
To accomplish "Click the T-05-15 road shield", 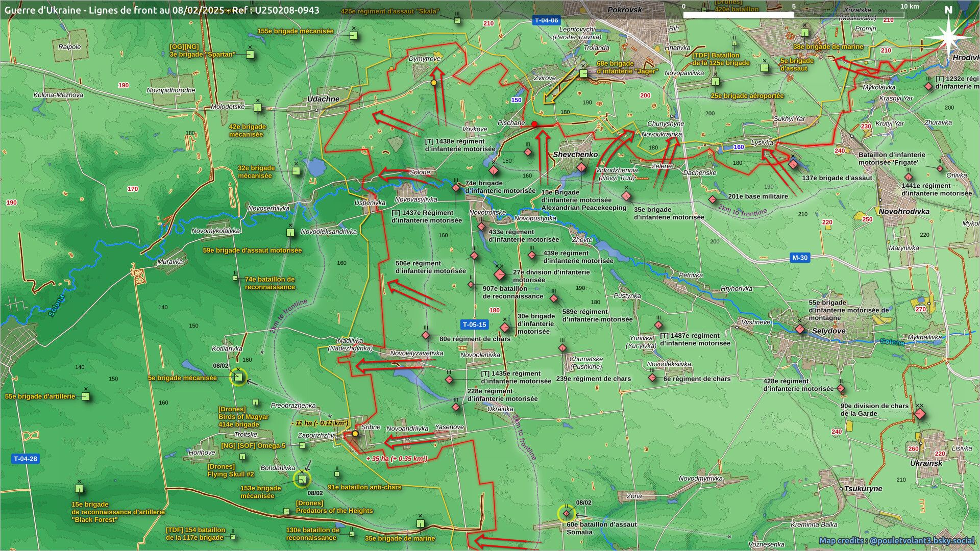I will pos(474,324).
